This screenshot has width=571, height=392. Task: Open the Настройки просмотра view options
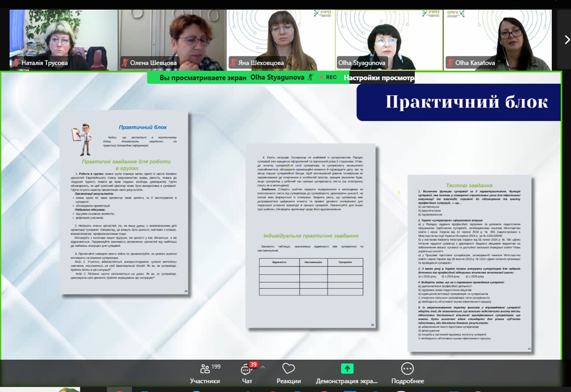tap(379, 77)
